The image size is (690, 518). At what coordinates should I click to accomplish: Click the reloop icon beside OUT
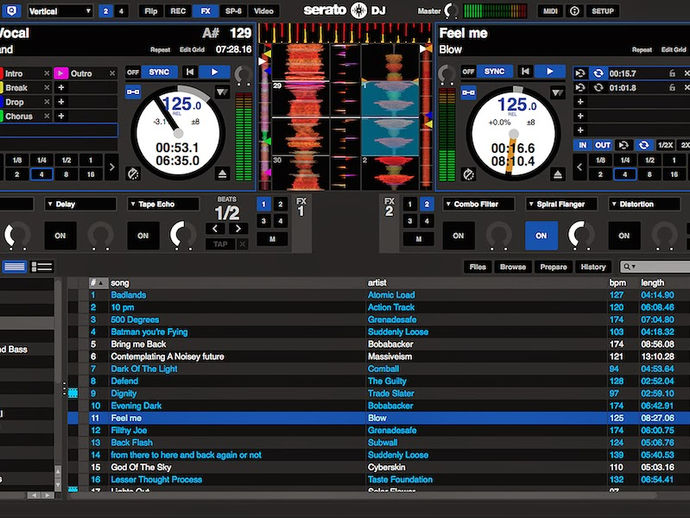pyautogui.click(x=624, y=145)
